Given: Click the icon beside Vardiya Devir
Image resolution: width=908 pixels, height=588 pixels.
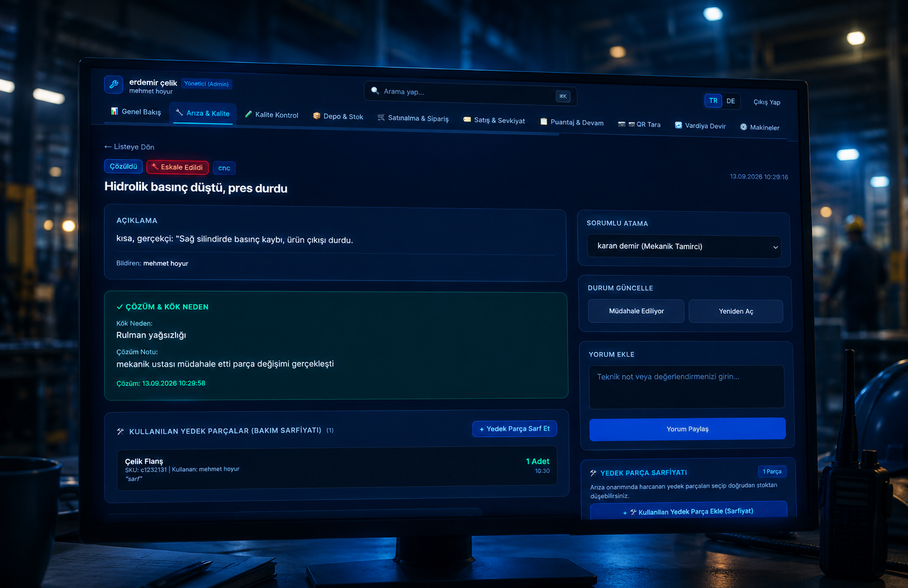Looking at the screenshot, I should 678,125.
